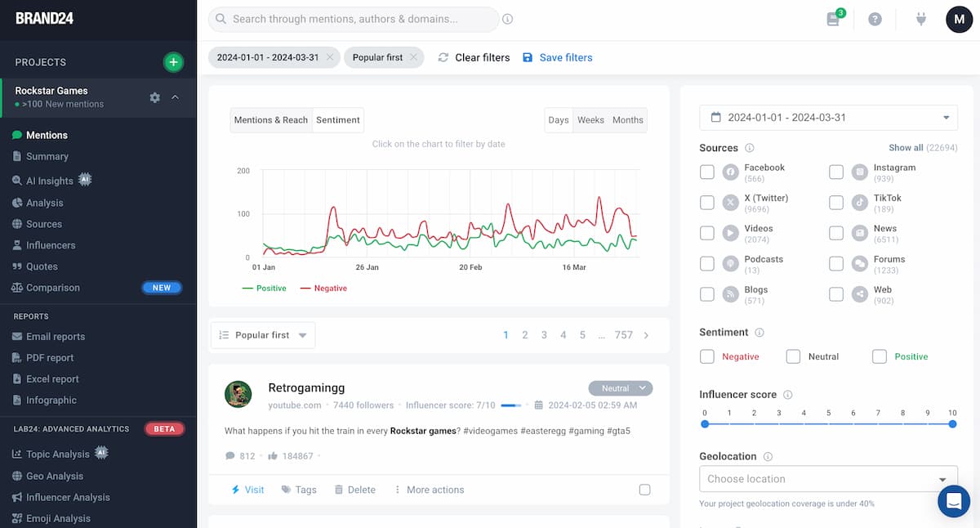Add a new project with the green plus icon
Image resolution: width=980 pixels, height=528 pixels.
(x=173, y=62)
